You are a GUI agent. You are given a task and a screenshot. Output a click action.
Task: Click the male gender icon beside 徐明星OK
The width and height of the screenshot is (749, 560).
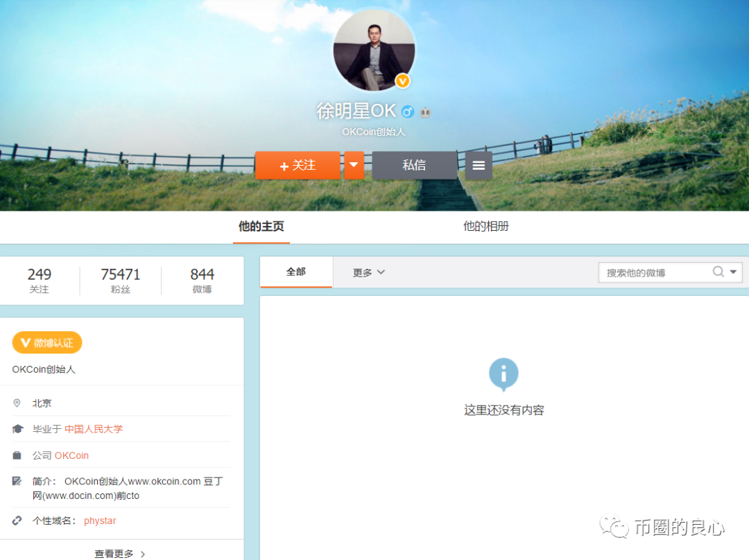408,111
